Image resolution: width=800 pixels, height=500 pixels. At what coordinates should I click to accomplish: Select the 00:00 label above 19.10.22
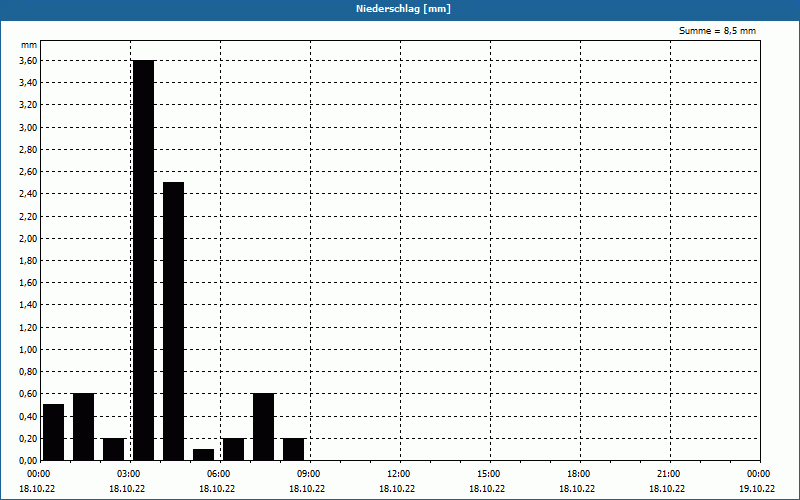tap(759, 474)
